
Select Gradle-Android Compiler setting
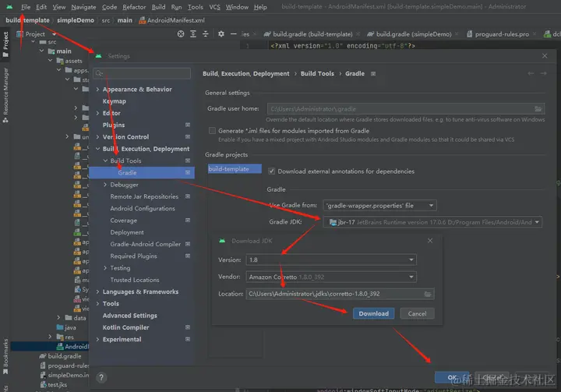(x=145, y=244)
